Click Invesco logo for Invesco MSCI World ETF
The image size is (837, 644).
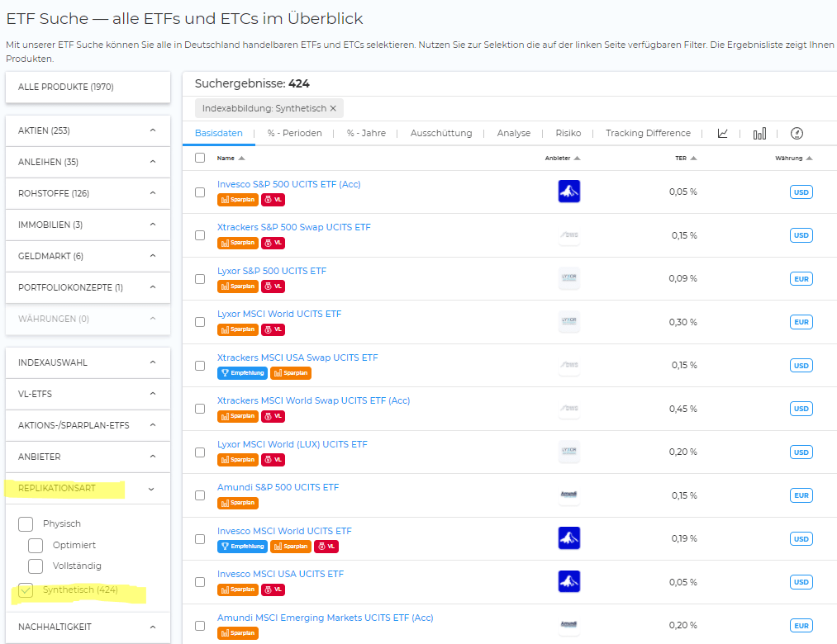coord(569,537)
